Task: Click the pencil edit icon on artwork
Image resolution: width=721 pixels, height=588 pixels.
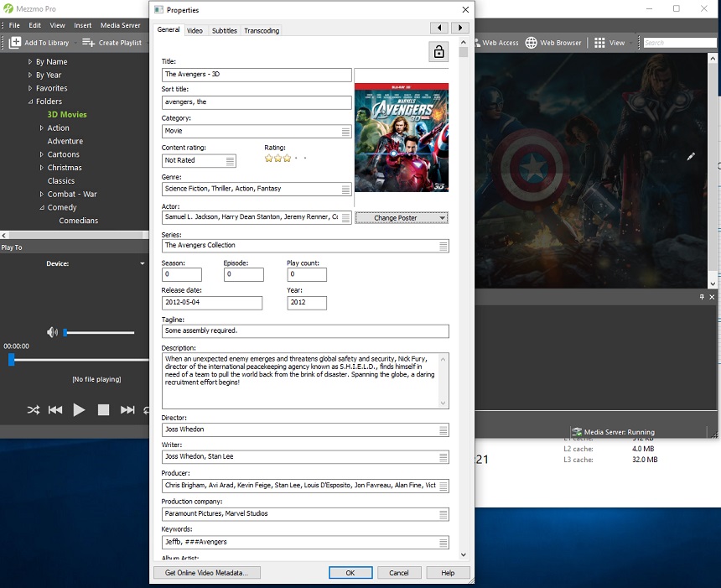Action: tap(691, 156)
